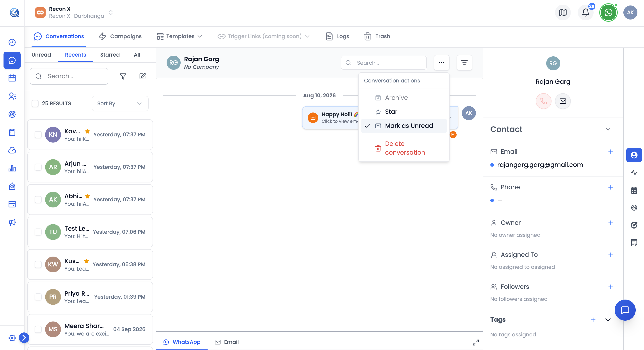Open the floating chat bubble button
644x350 pixels.
pos(625,310)
